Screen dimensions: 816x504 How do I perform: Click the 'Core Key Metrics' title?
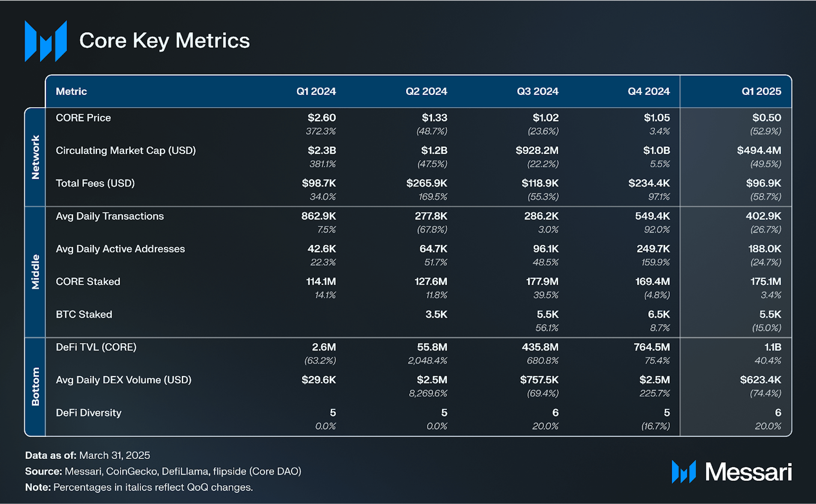165,40
